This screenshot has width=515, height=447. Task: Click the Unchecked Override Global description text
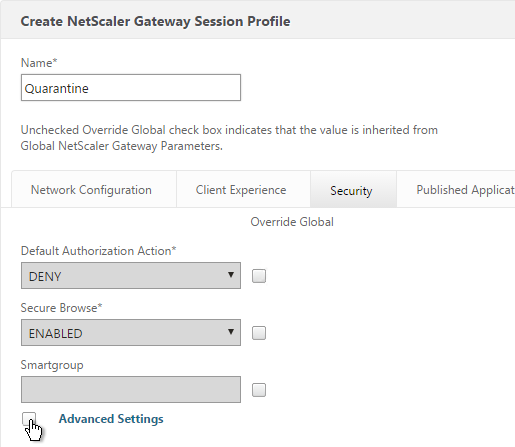pyautogui.click(x=229, y=138)
